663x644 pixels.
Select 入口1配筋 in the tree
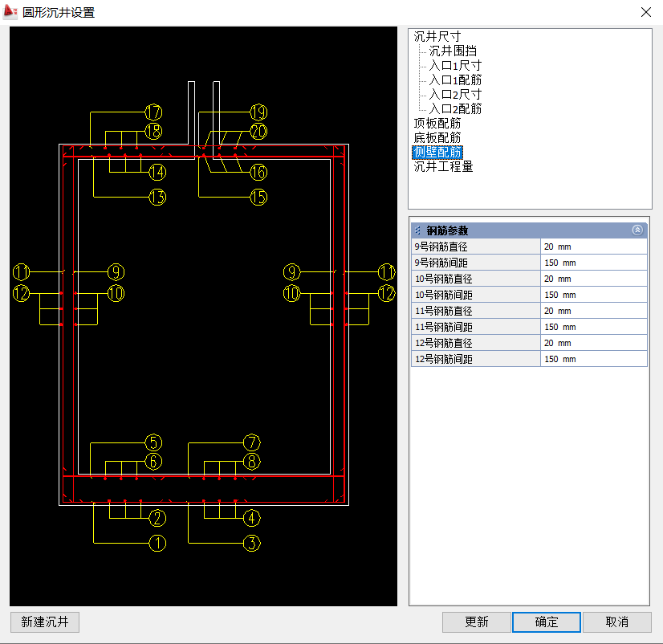pyautogui.click(x=455, y=79)
